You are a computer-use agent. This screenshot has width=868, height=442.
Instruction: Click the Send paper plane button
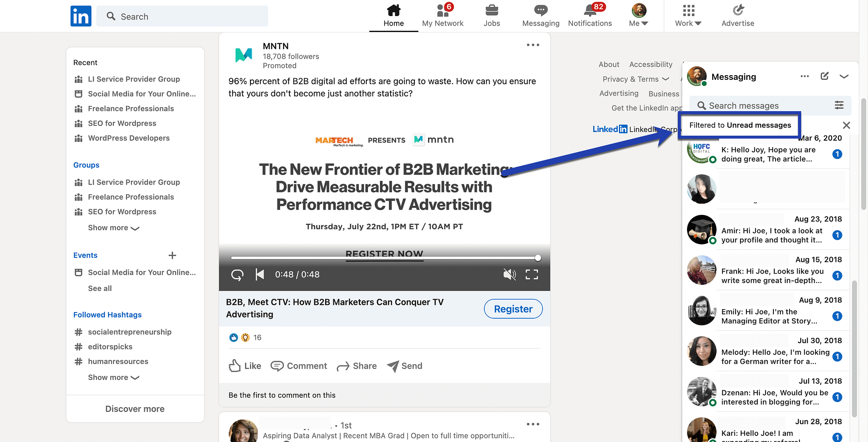(x=404, y=366)
